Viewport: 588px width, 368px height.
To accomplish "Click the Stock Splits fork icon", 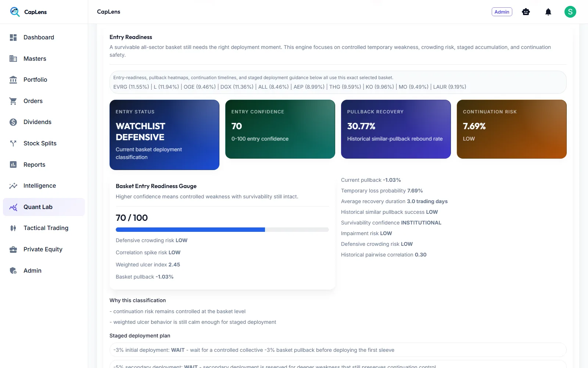I will click(x=13, y=144).
